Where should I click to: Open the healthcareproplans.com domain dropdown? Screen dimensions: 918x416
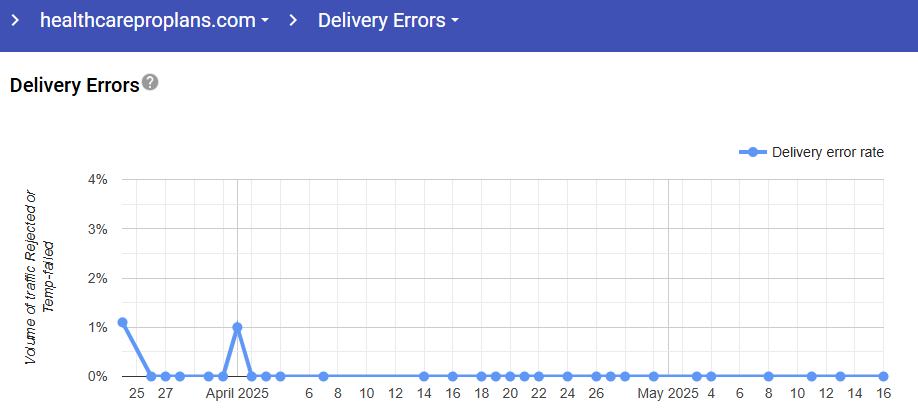(155, 20)
